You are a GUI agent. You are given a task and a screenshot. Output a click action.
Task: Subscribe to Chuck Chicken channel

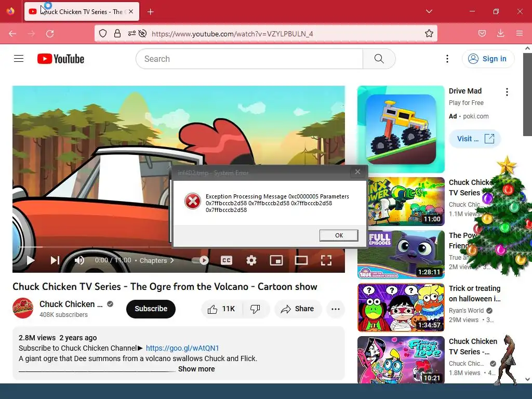click(x=151, y=309)
